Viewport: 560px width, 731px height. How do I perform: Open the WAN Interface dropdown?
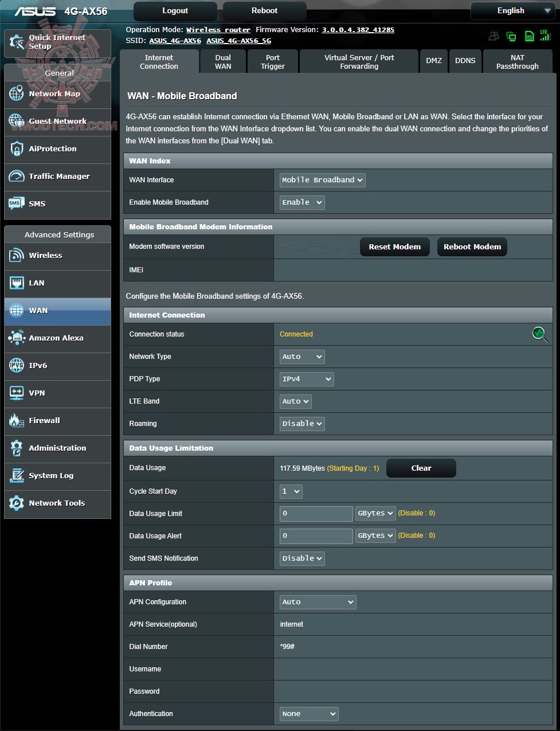[x=322, y=180]
